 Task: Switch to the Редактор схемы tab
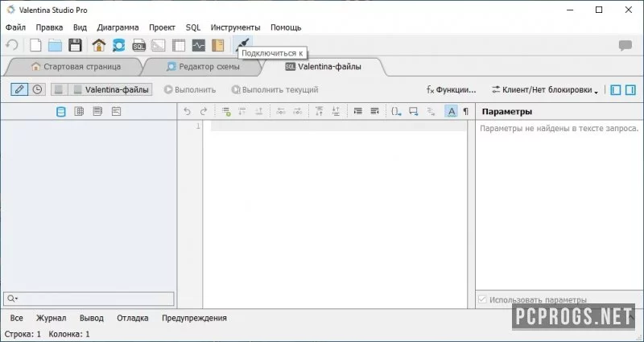[203, 67]
